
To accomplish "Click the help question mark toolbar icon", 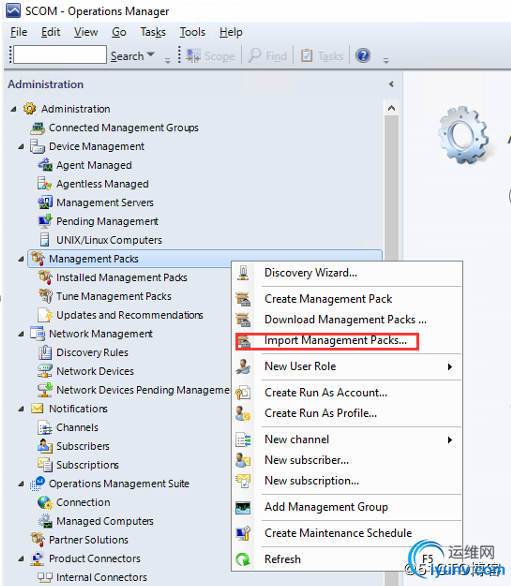I will (363, 56).
